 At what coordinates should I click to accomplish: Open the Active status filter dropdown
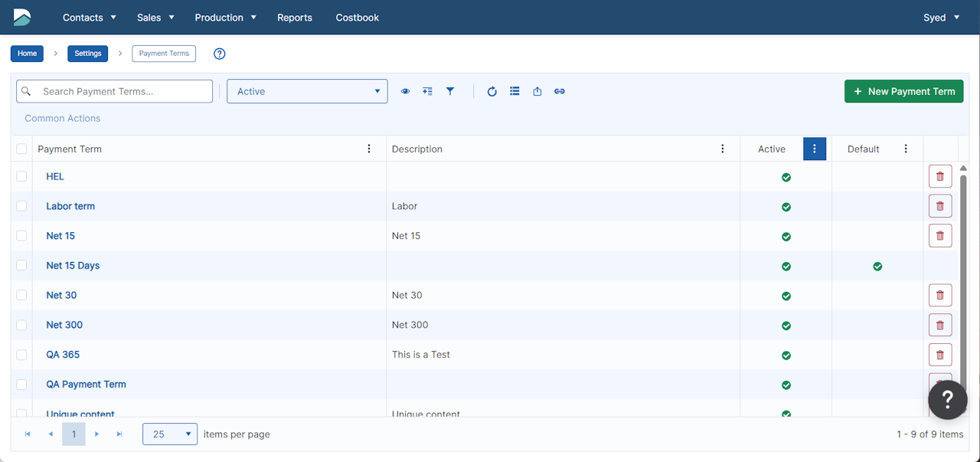click(x=307, y=91)
